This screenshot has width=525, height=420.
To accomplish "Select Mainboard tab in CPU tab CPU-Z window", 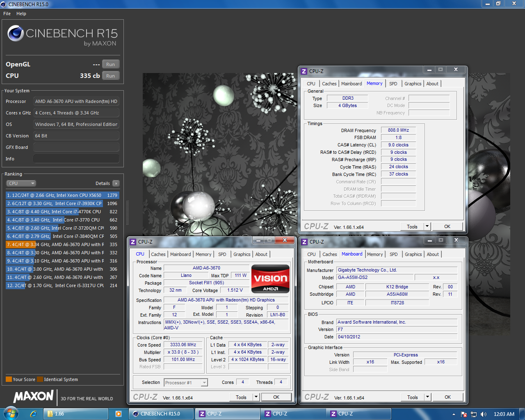I will pos(180,254).
